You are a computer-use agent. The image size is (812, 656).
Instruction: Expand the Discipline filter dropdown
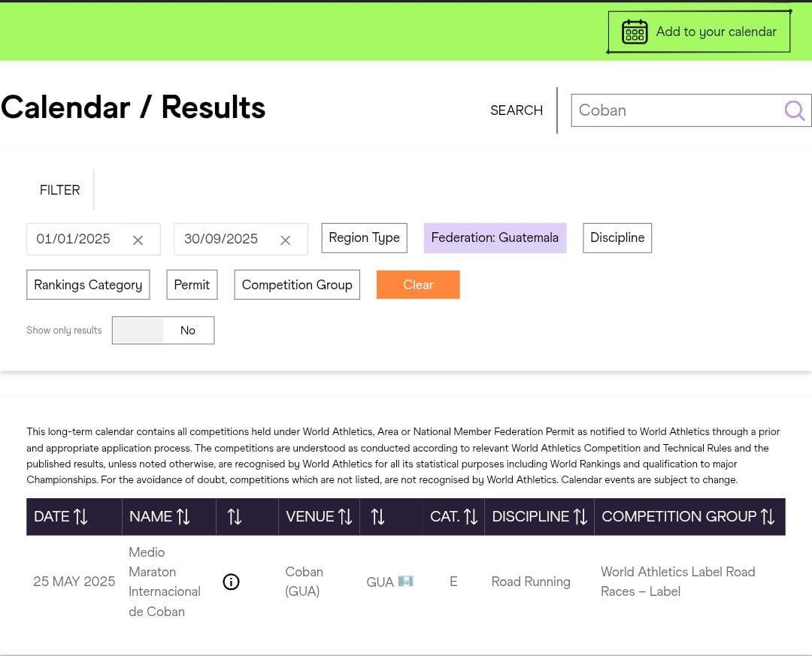click(x=617, y=237)
